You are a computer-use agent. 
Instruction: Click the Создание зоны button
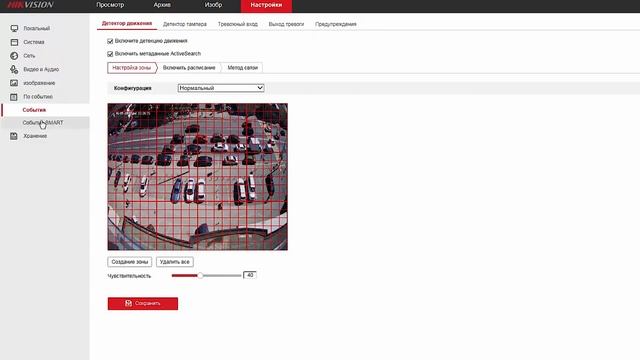tap(130, 262)
